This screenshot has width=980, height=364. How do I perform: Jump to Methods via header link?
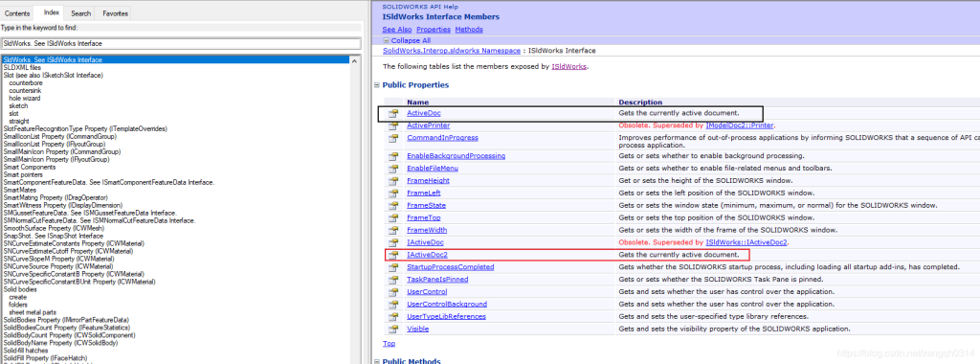tap(469, 30)
